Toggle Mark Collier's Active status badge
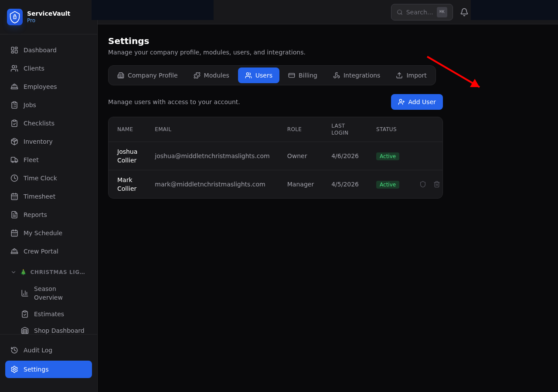558x392 pixels. pyautogui.click(x=388, y=184)
